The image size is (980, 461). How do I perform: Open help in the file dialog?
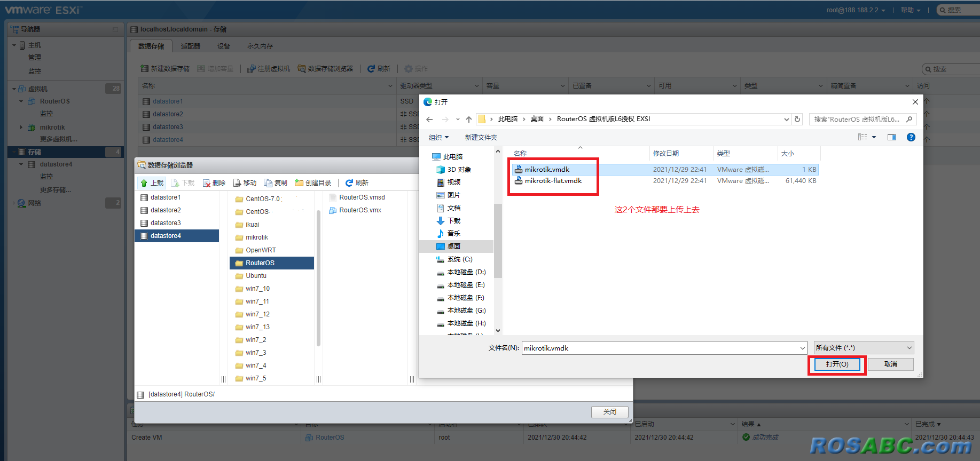(911, 137)
